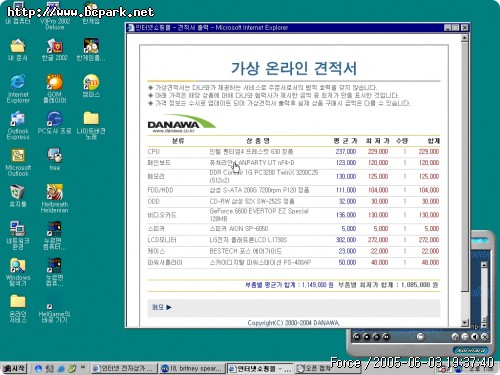Click the IE vertical scrollbar thumb

pyautogui.click(x=465, y=167)
